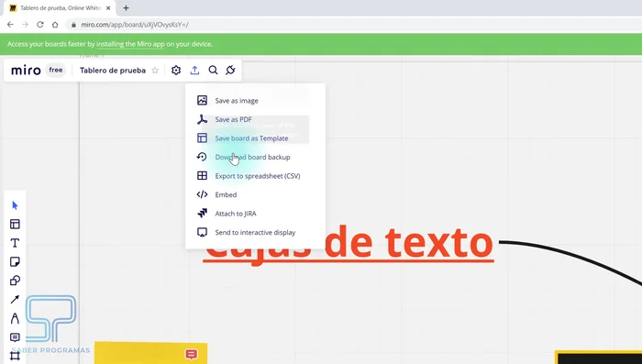
Task: Click the miro logo
Action: (x=26, y=70)
